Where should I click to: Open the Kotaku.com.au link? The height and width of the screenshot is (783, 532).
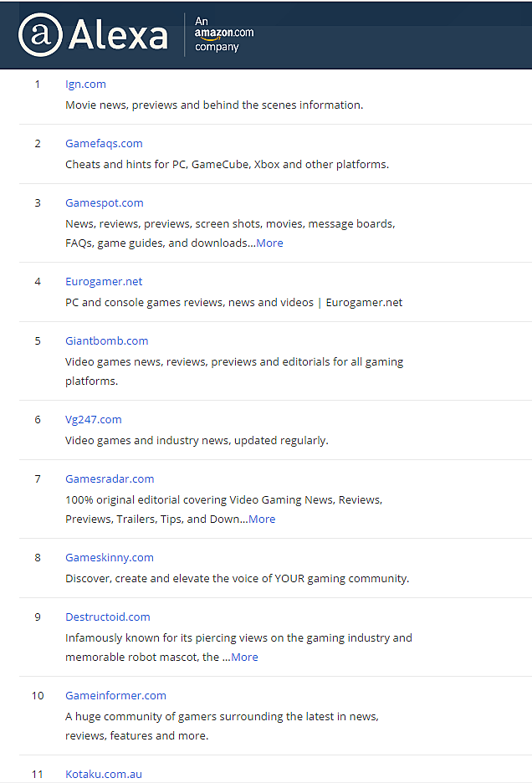tap(104, 775)
